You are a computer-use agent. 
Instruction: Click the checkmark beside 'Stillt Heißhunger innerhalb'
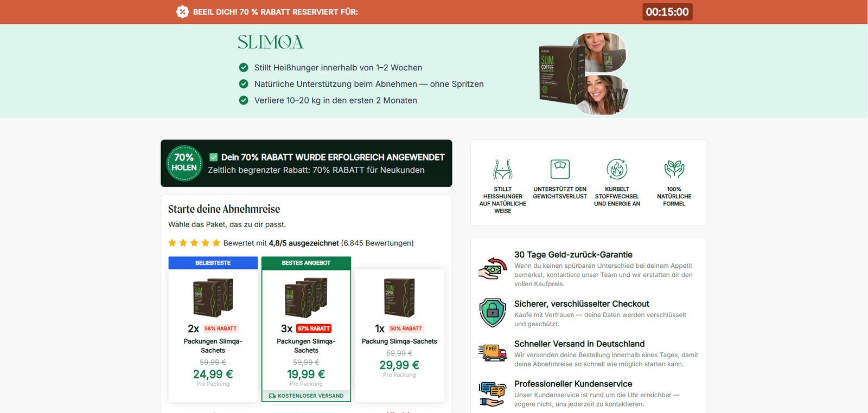click(x=244, y=68)
